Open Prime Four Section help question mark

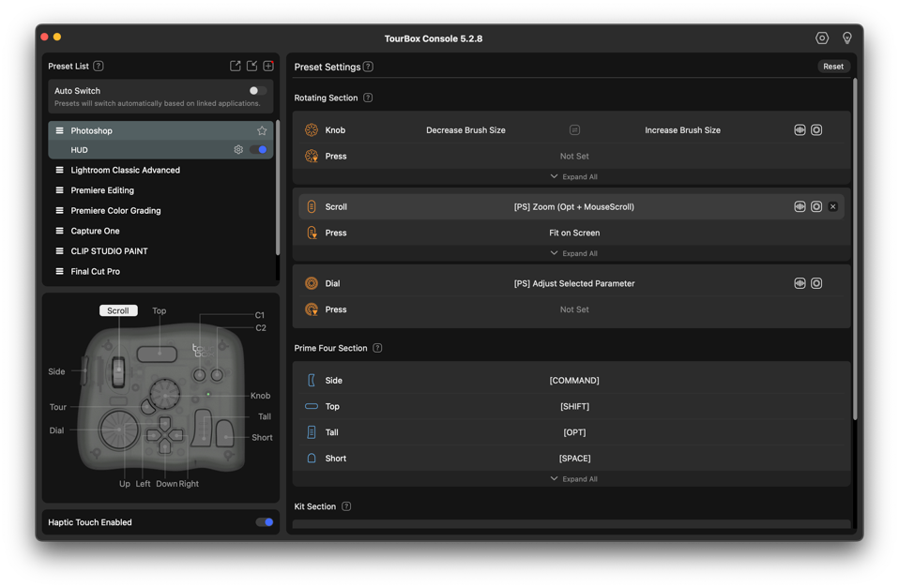[377, 348]
